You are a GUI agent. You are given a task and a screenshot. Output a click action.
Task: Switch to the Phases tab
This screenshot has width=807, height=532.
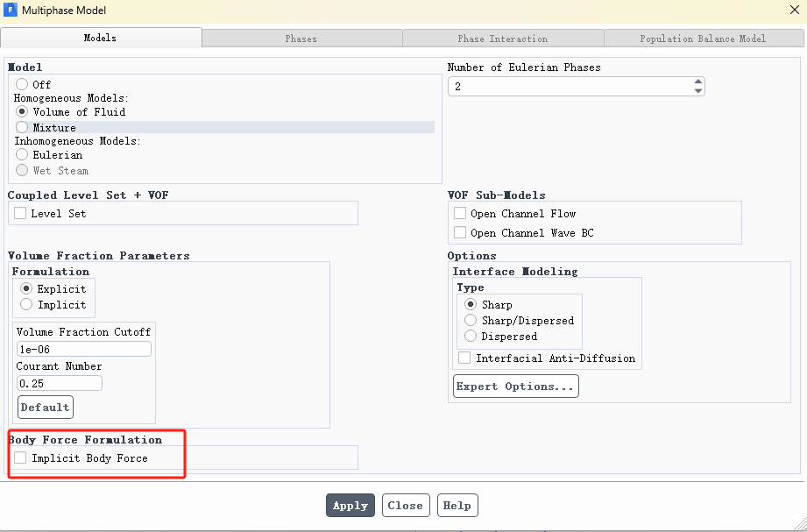pyautogui.click(x=301, y=39)
